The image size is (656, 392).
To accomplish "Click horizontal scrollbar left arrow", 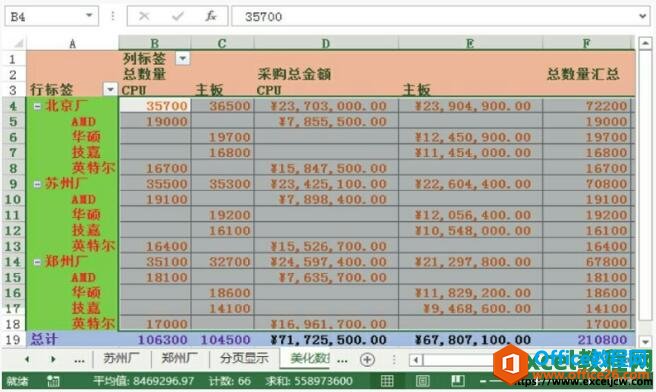I will click(x=415, y=360).
